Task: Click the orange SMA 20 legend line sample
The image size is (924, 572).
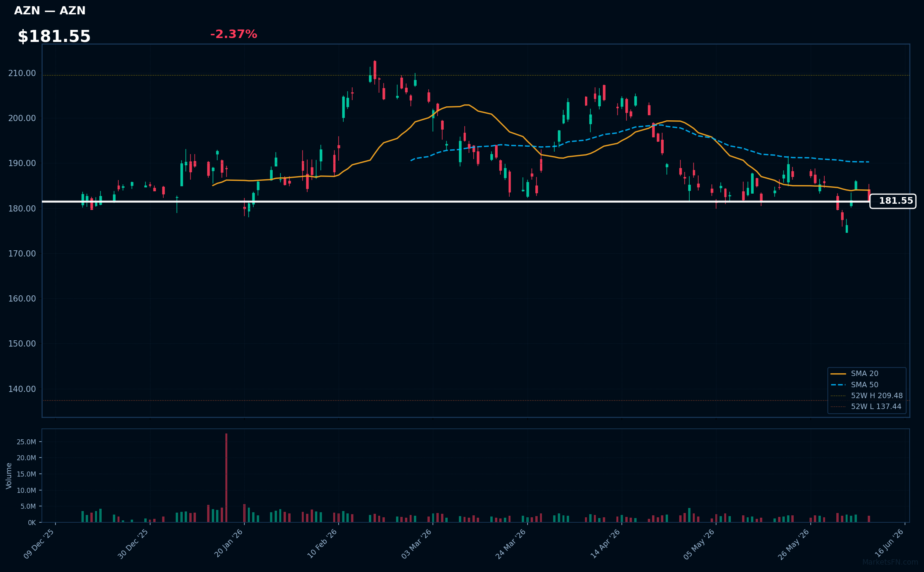Action: point(838,374)
